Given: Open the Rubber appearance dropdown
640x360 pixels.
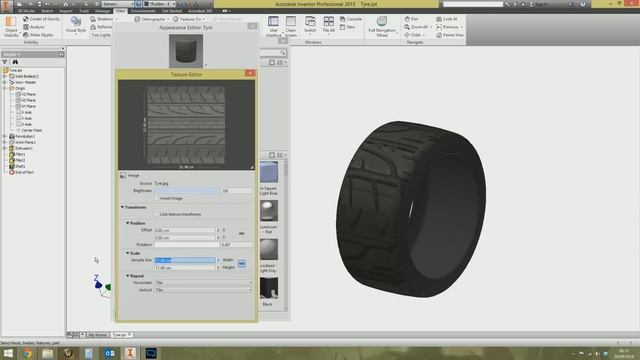Looking at the screenshot, I should [x=160, y=4].
